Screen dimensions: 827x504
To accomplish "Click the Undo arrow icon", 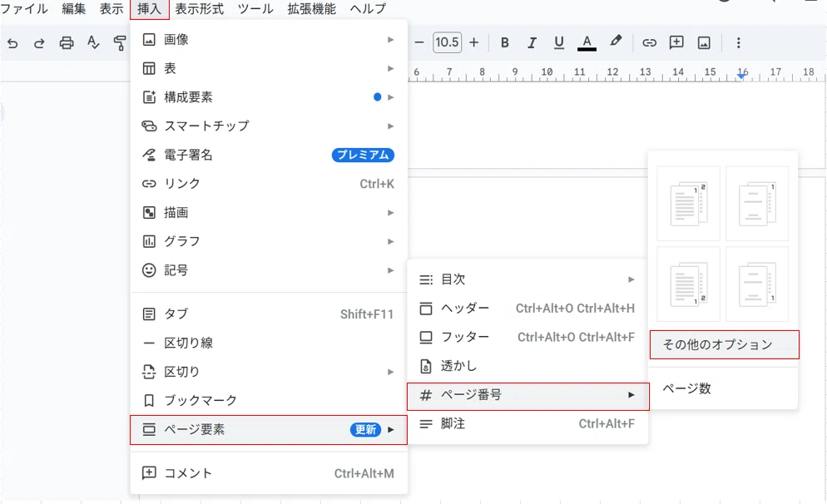I will coord(12,43).
